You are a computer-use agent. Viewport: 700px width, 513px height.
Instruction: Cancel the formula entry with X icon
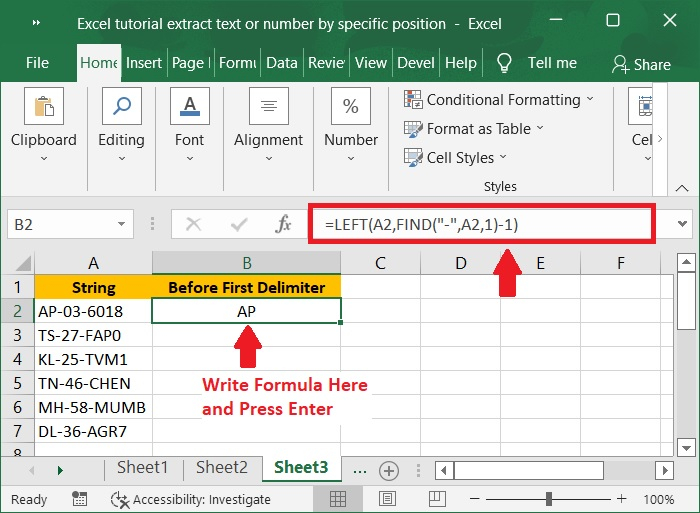pyautogui.click(x=193, y=224)
